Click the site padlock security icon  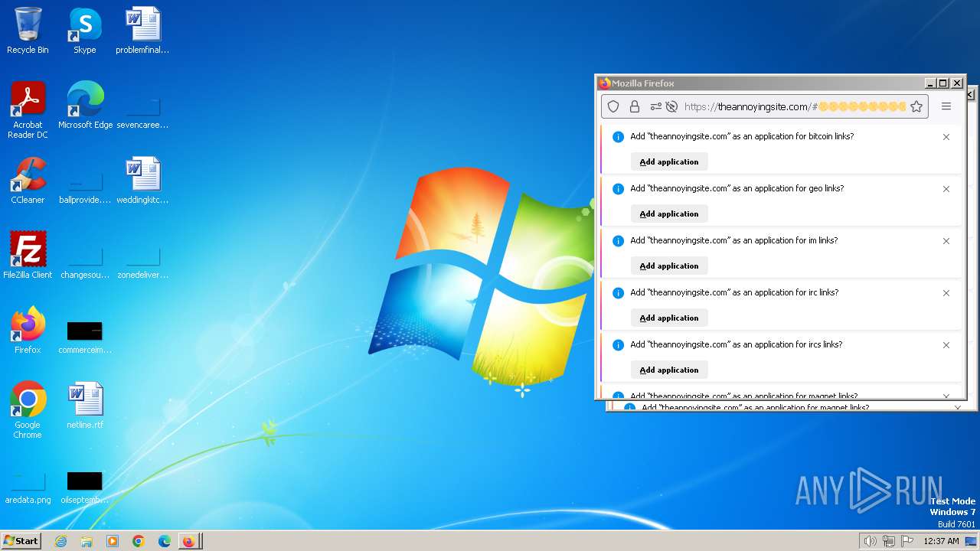pos(635,106)
